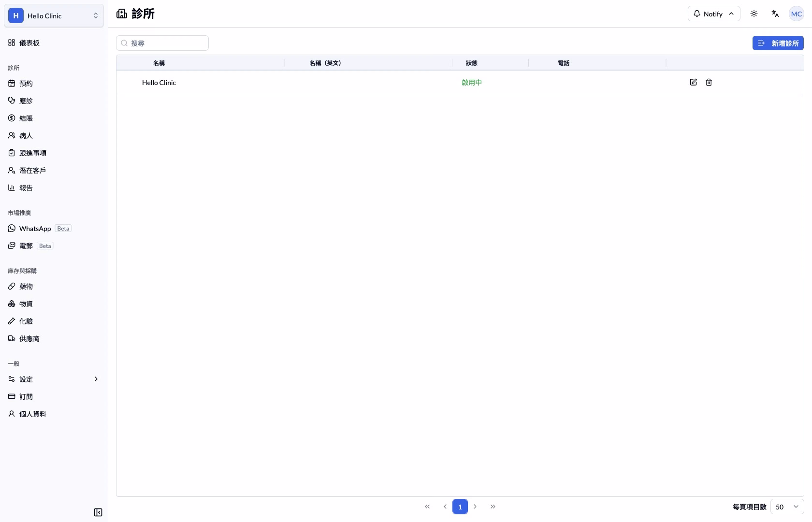Open 跟進事項 follow-ups in sidebar

pyautogui.click(x=54, y=153)
